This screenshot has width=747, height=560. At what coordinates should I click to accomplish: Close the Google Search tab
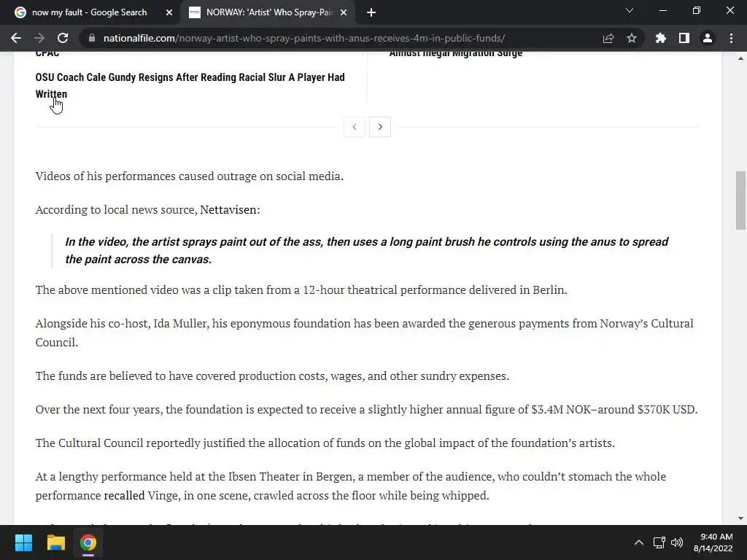169,12
